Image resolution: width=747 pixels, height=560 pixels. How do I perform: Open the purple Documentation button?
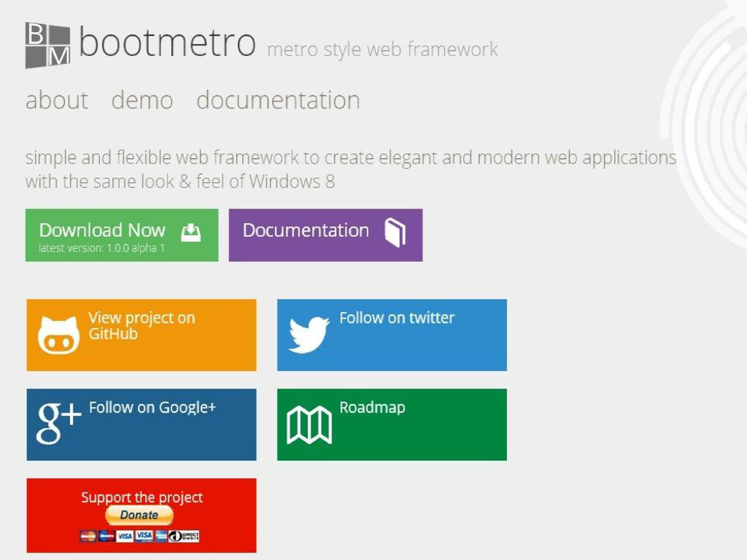pyautogui.click(x=325, y=236)
